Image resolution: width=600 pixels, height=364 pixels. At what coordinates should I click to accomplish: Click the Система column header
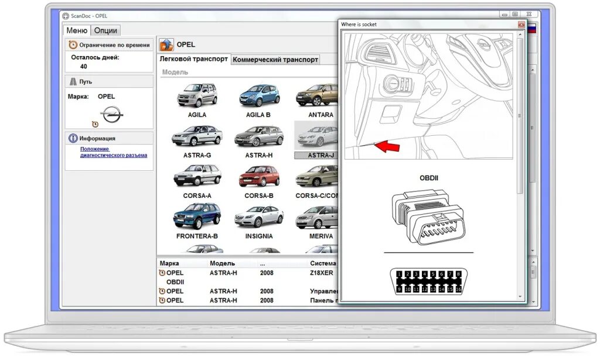click(323, 263)
